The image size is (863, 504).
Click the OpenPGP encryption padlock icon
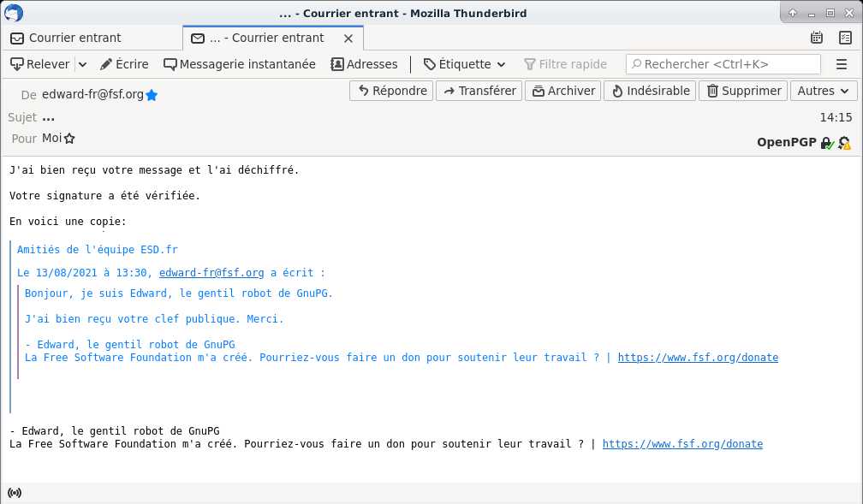pos(827,143)
